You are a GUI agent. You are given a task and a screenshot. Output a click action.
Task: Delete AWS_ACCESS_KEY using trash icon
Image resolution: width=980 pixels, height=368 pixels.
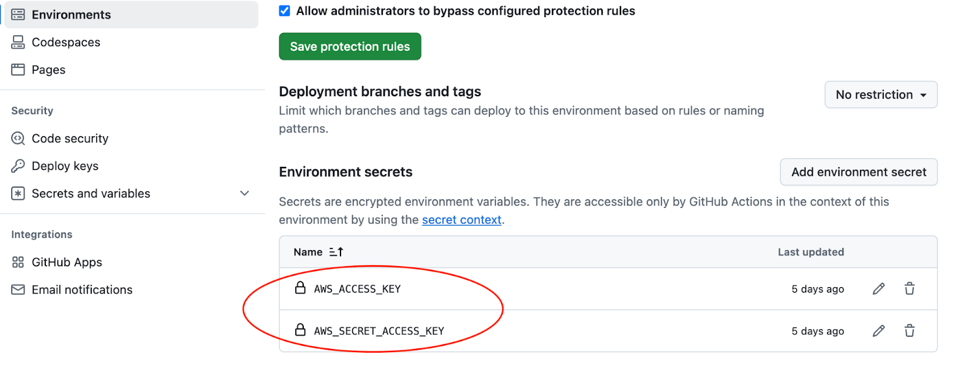[x=910, y=289]
